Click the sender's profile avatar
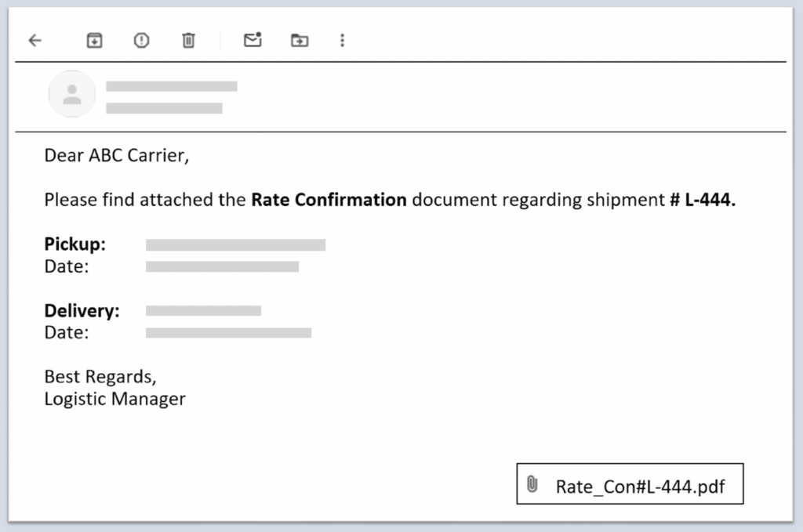This screenshot has height=532, width=803. (72, 95)
